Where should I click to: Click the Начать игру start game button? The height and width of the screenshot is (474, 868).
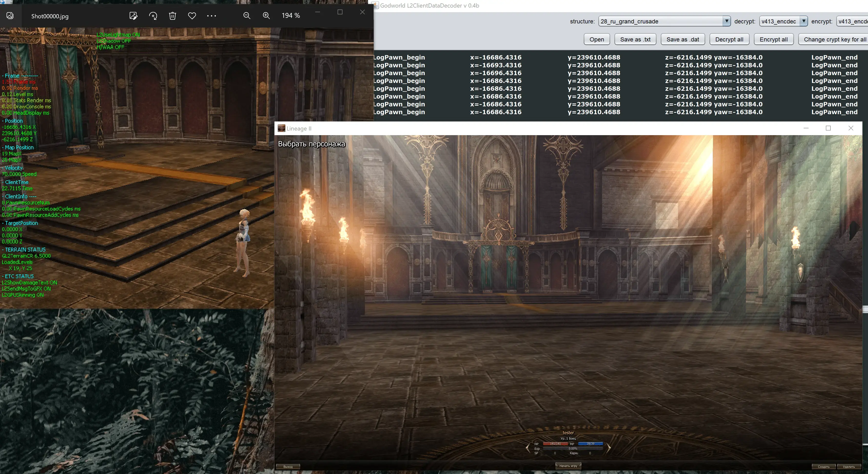568,465
